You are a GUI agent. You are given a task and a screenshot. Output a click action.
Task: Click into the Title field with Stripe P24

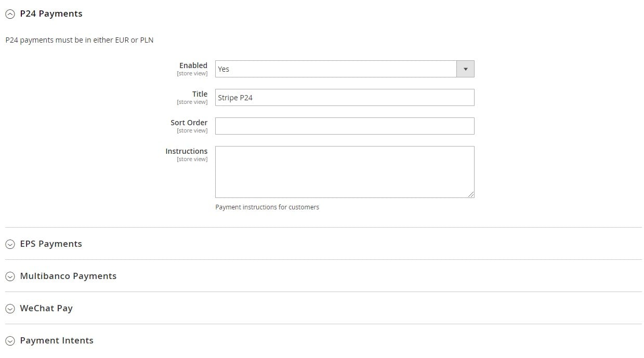tap(345, 97)
